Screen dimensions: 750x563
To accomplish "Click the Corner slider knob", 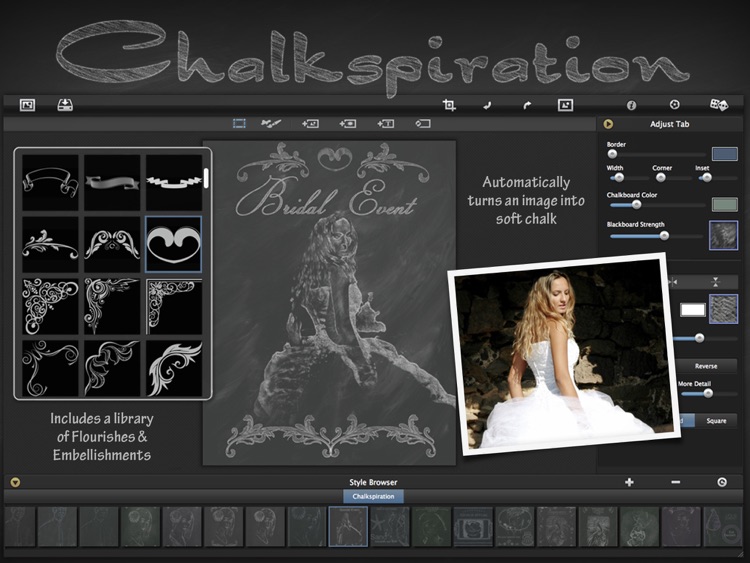I will [661, 178].
